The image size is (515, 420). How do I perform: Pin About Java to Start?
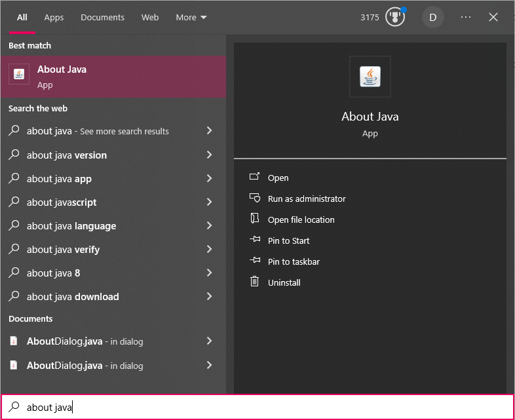coord(288,240)
